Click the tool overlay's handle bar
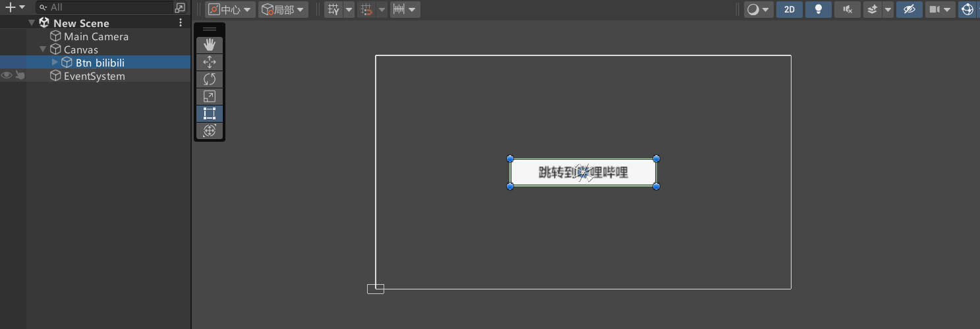This screenshot has width=980, height=329. point(210,29)
